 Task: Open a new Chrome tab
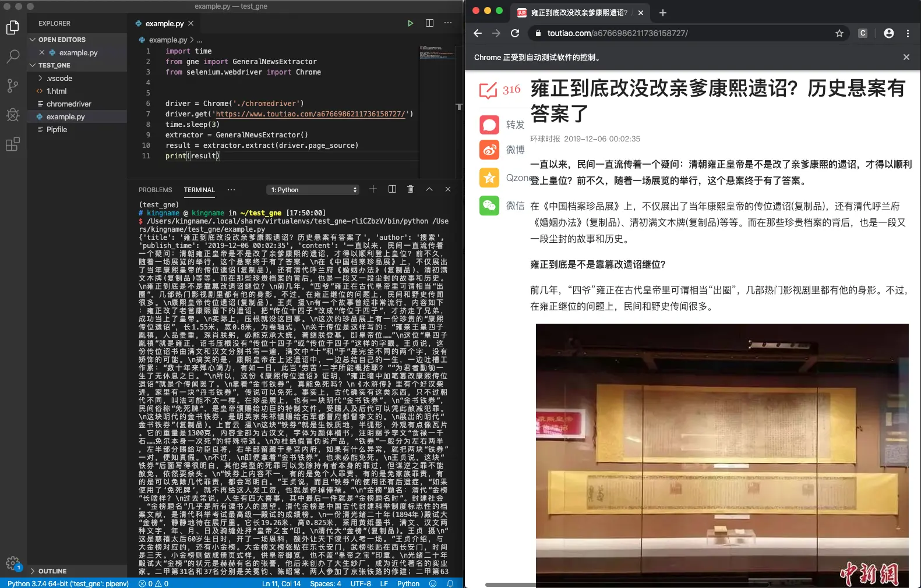pos(662,13)
